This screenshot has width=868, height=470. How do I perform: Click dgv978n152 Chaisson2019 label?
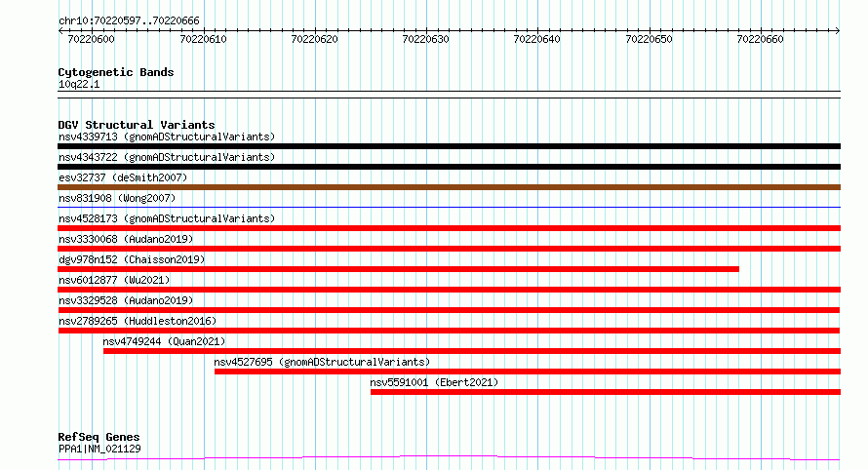[132, 259]
